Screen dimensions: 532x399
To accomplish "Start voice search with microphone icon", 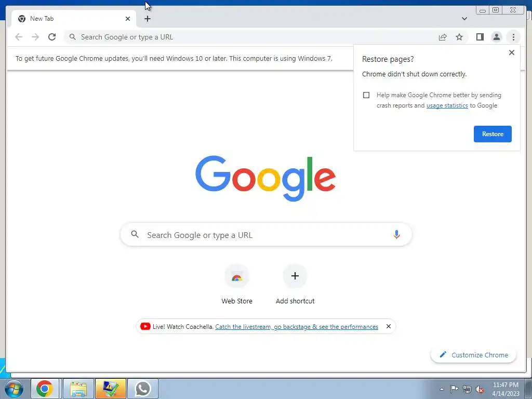I will (x=396, y=234).
